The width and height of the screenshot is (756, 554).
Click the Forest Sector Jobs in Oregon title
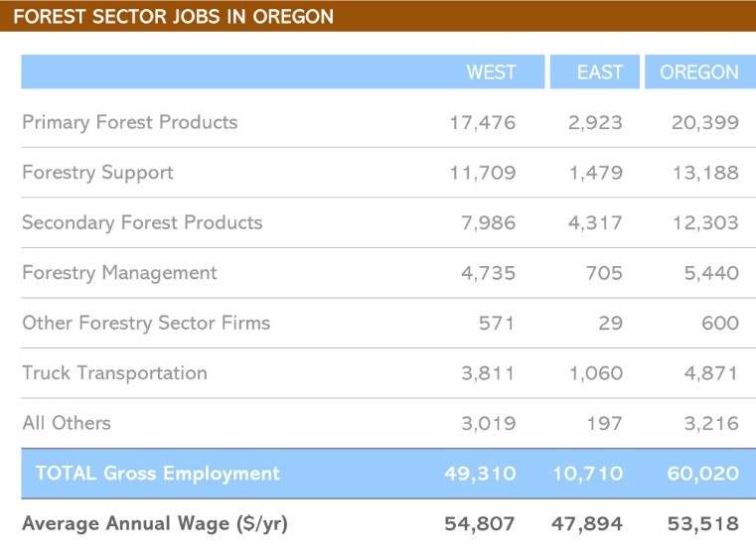(x=174, y=17)
